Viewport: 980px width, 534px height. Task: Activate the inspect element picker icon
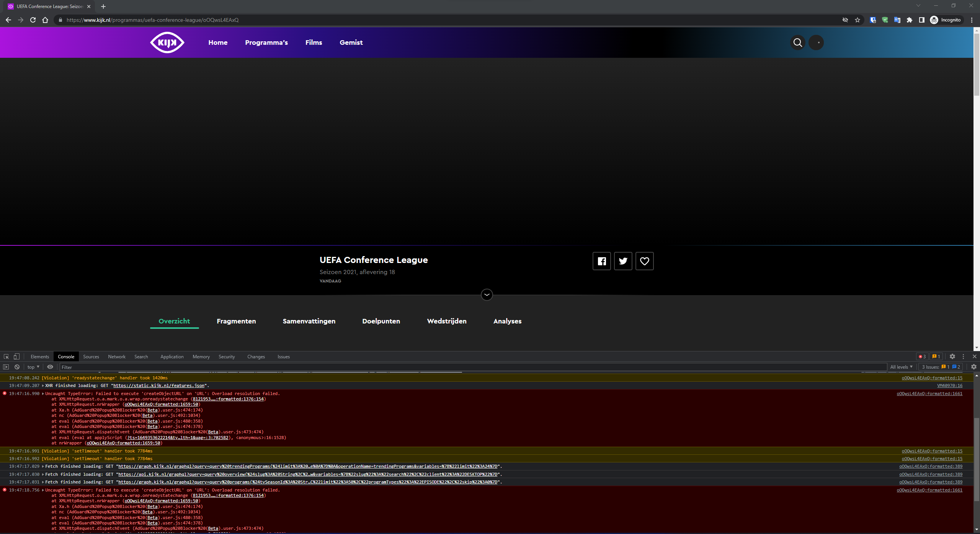6,356
